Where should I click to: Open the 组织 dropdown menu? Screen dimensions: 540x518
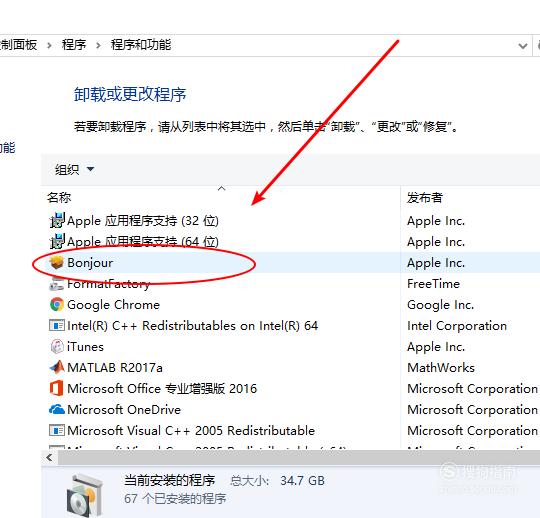click(x=74, y=169)
